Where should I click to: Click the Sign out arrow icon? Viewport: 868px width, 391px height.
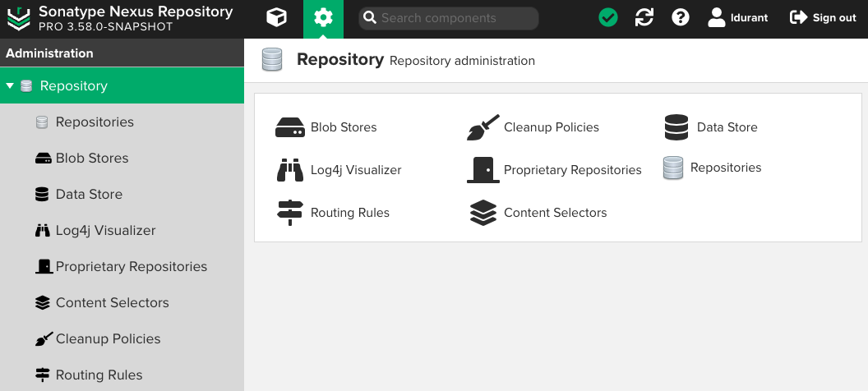click(x=798, y=18)
